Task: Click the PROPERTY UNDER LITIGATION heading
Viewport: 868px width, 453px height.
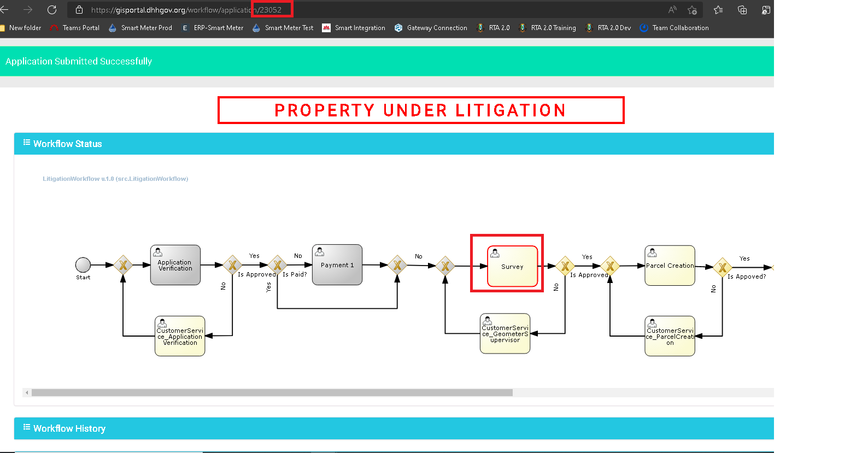Action: click(420, 110)
